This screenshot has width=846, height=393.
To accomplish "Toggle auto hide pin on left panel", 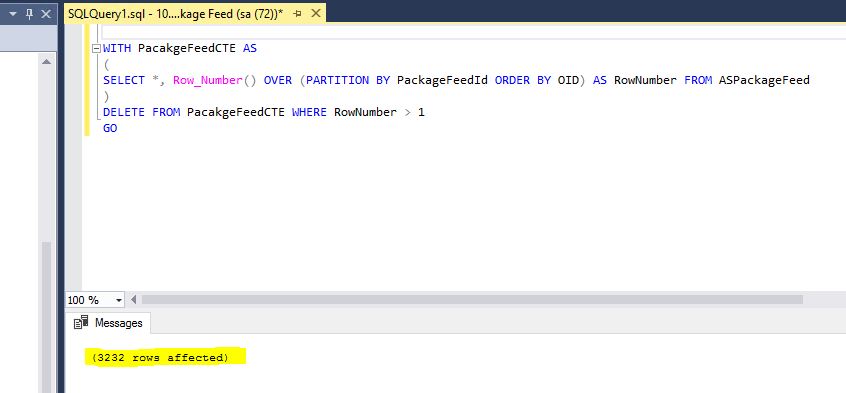I will coord(30,15).
